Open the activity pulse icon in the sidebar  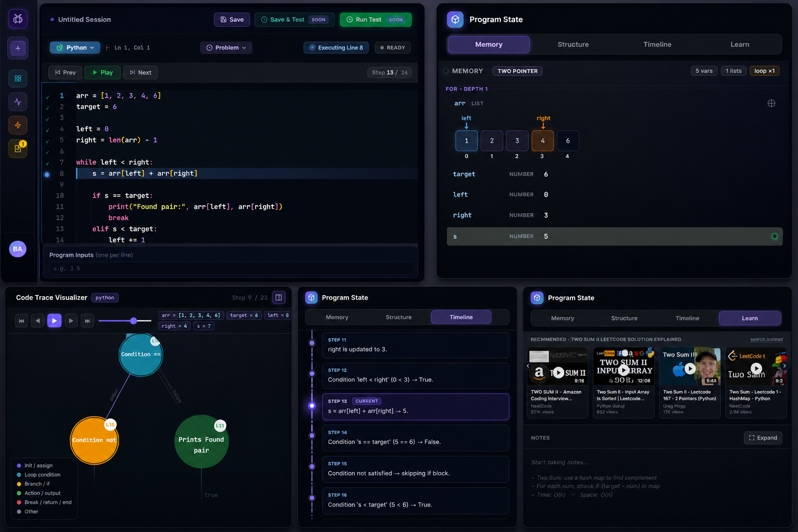[18, 102]
